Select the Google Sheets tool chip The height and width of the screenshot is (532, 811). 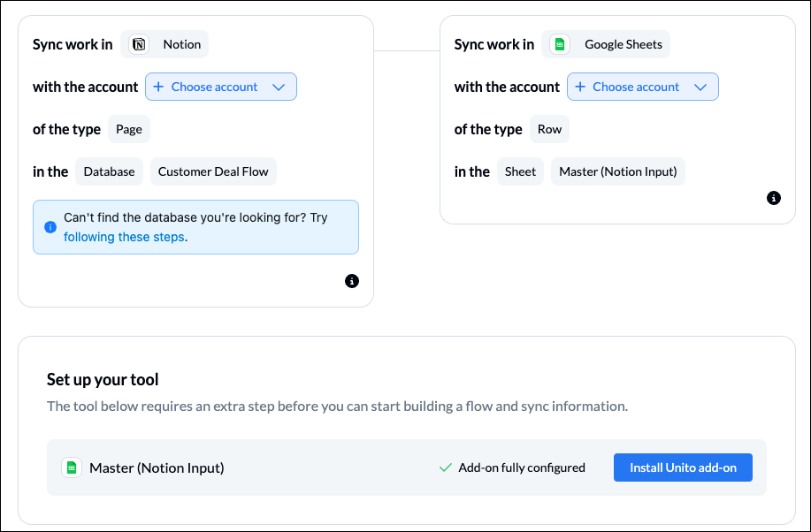(x=606, y=44)
